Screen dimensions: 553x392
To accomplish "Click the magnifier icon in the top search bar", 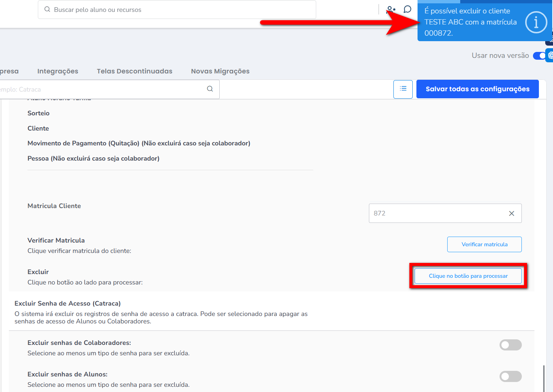I will (47, 10).
